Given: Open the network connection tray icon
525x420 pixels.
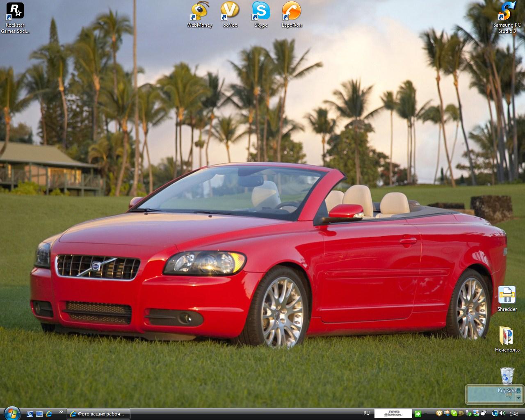Looking at the screenshot, I should 495,413.
